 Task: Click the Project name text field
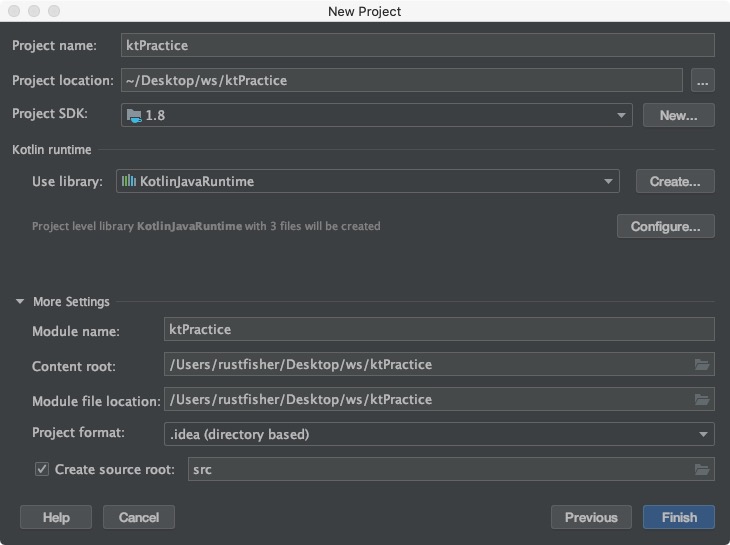(x=417, y=45)
